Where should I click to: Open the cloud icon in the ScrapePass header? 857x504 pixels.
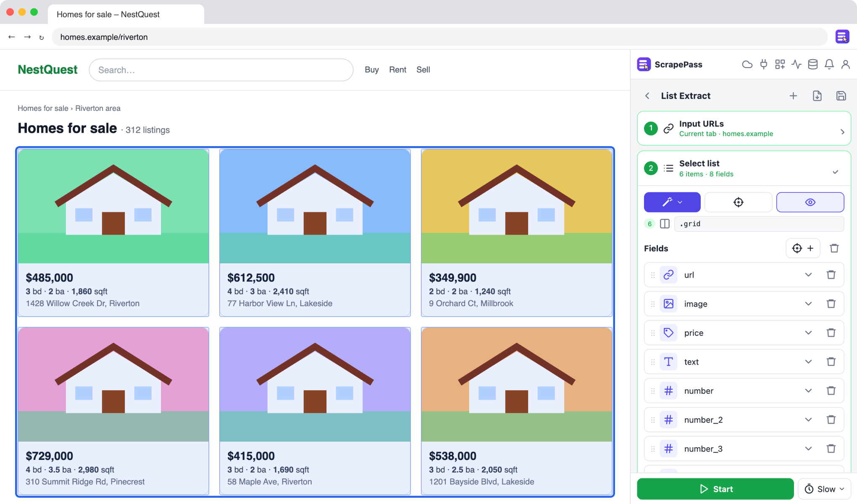click(x=747, y=64)
